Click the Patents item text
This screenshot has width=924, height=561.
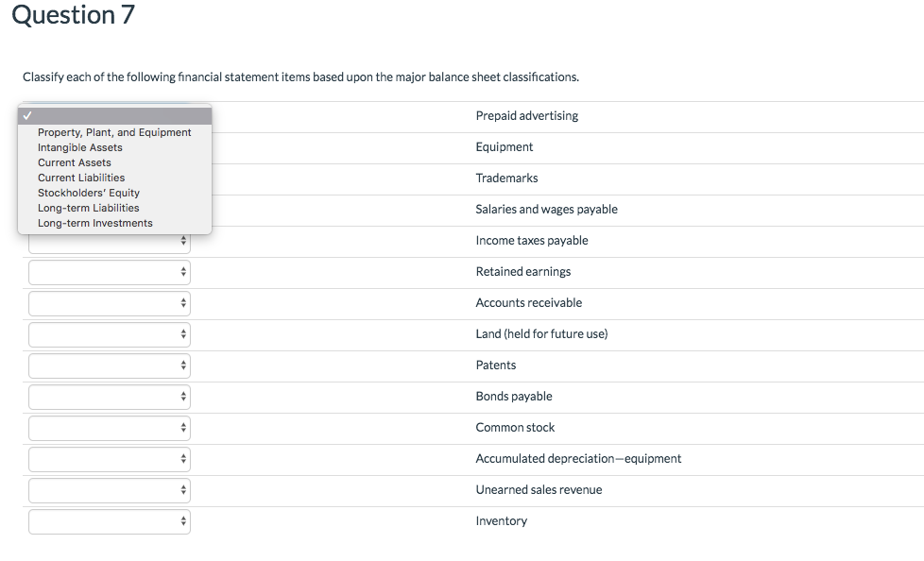[x=496, y=365]
